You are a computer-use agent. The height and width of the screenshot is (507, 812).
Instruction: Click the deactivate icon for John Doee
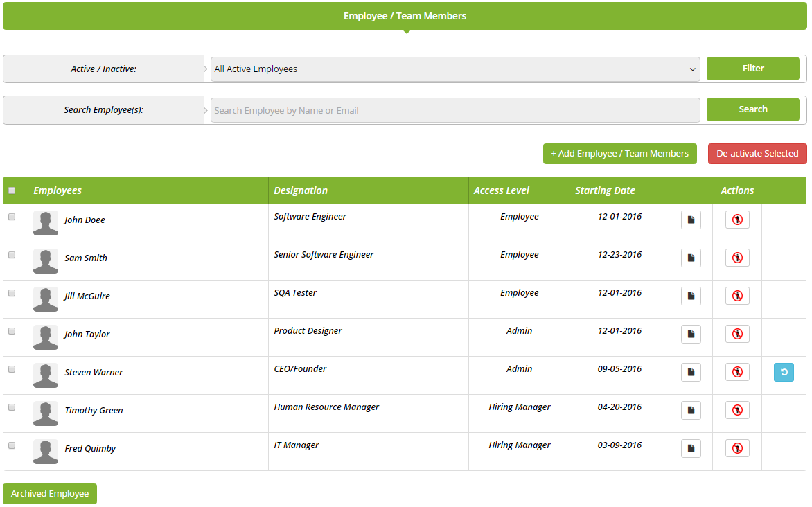click(x=737, y=220)
